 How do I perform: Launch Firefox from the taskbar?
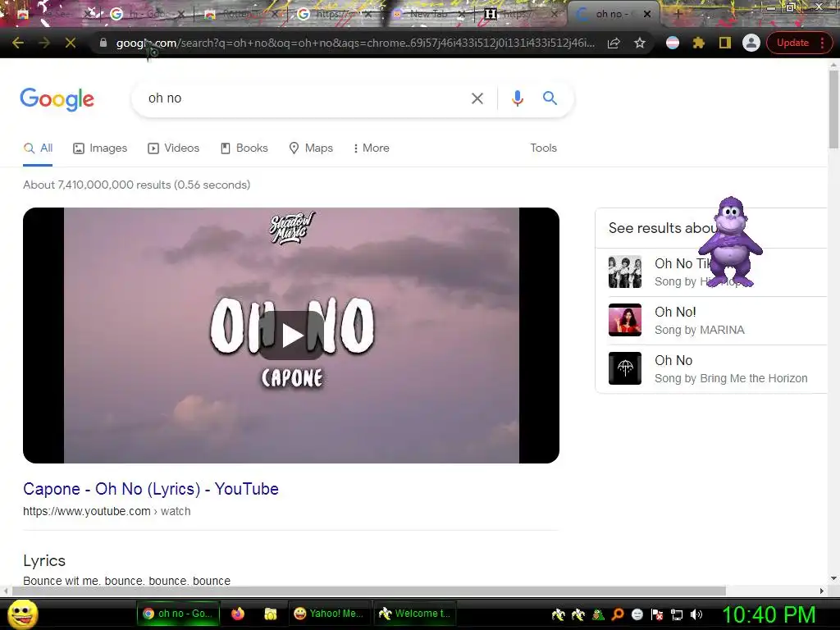(238, 614)
